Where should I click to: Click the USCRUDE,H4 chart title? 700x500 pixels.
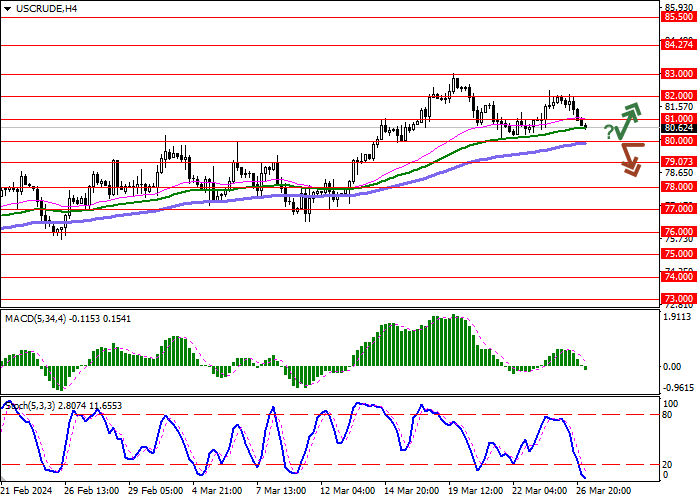coord(46,8)
